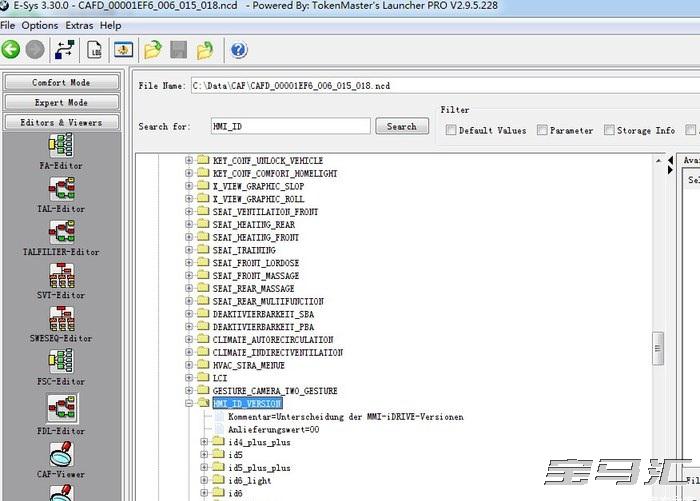
Task: Open the SVT-Editor
Action: (x=61, y=282)
